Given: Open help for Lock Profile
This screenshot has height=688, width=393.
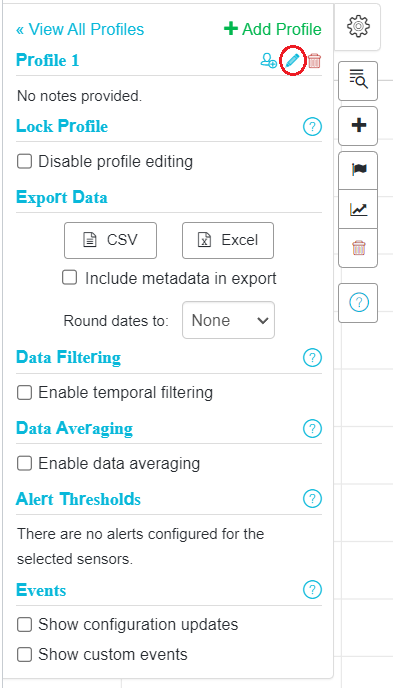Looking at the screenshot, I should [312, 127].
